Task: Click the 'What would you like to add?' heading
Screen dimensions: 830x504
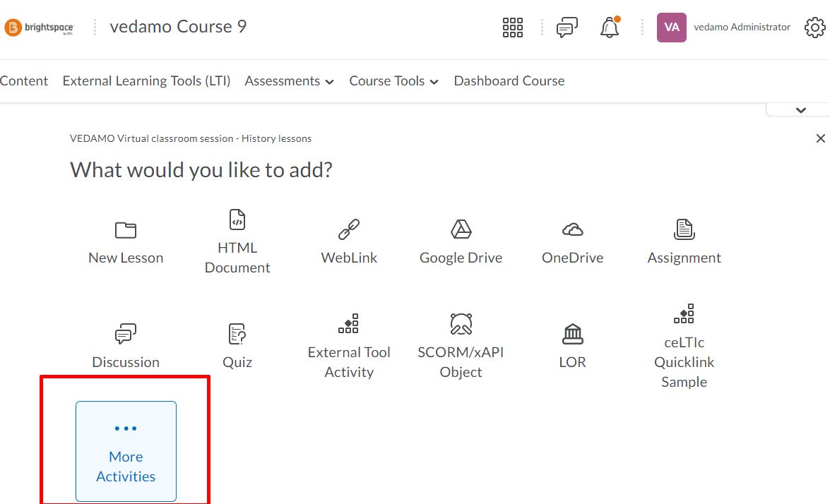Action: click(201, 169)
